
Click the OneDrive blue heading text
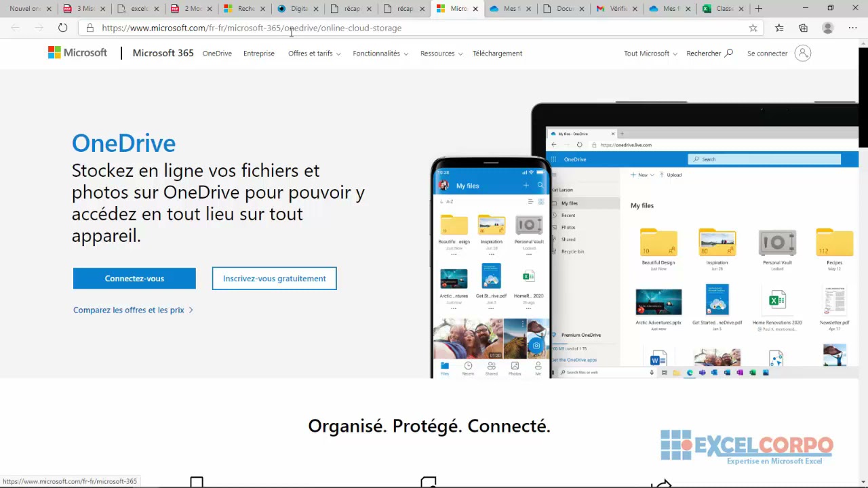point(123,143)
